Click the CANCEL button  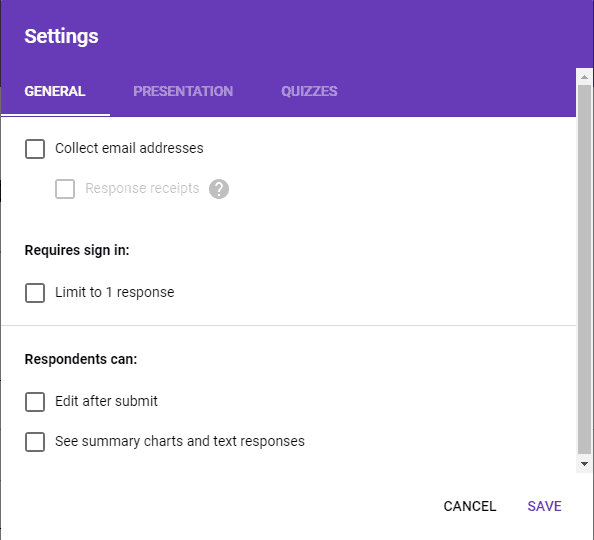coord(470,506)
